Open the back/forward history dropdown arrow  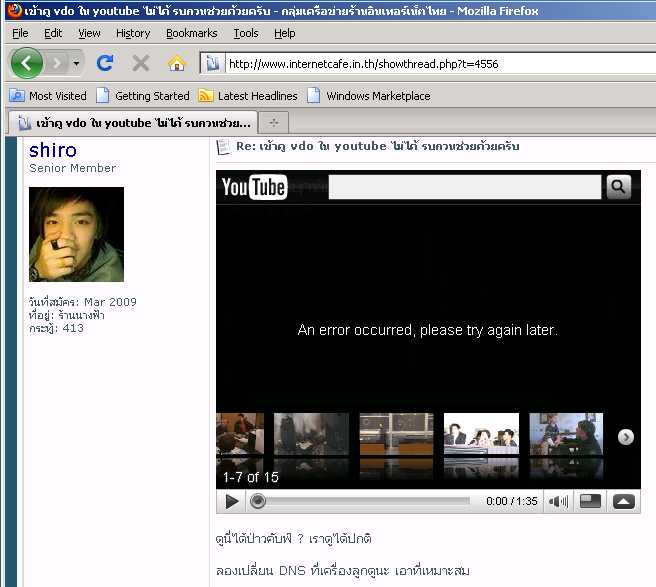point(76,64)
